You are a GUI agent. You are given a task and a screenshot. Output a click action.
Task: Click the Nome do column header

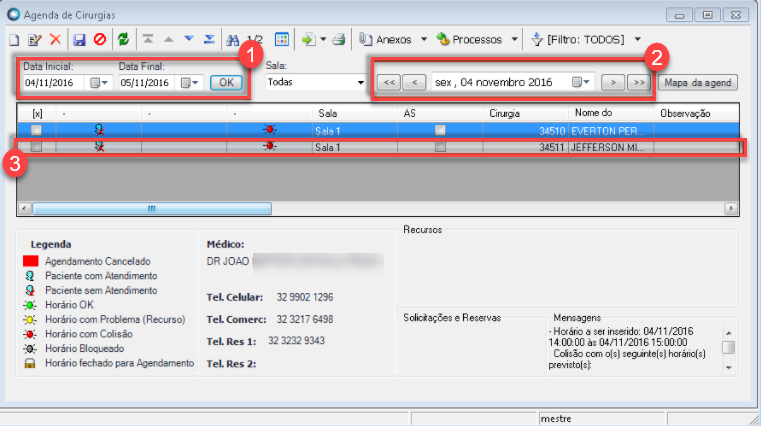(x=611, y=113)
